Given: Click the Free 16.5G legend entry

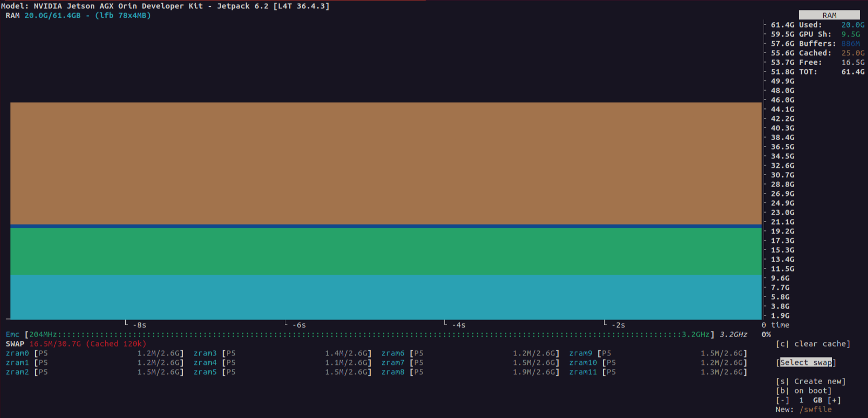Looking at the screenshot, I should coord(831,62).
